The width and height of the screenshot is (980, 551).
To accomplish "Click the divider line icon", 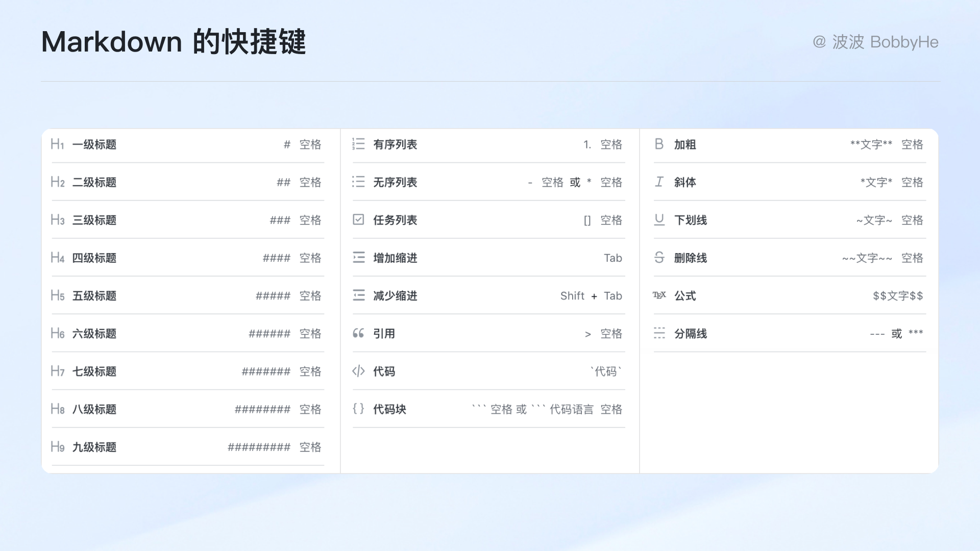I will coord(659,334).
